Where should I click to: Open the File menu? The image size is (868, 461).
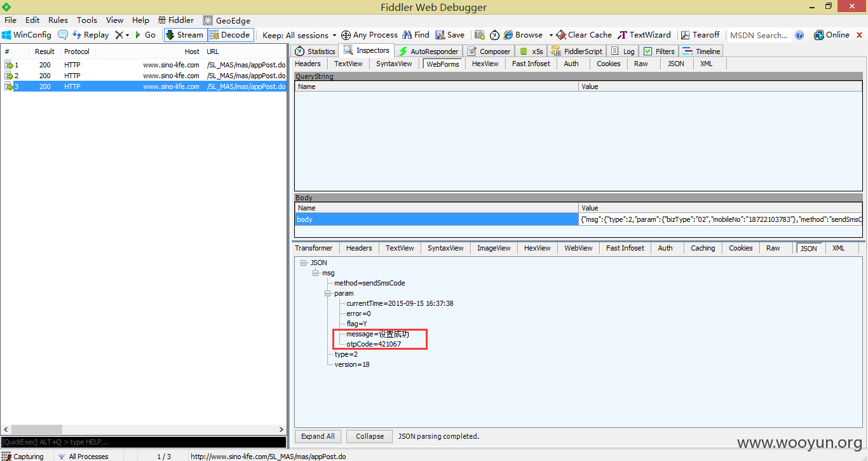tap(10, 20)
